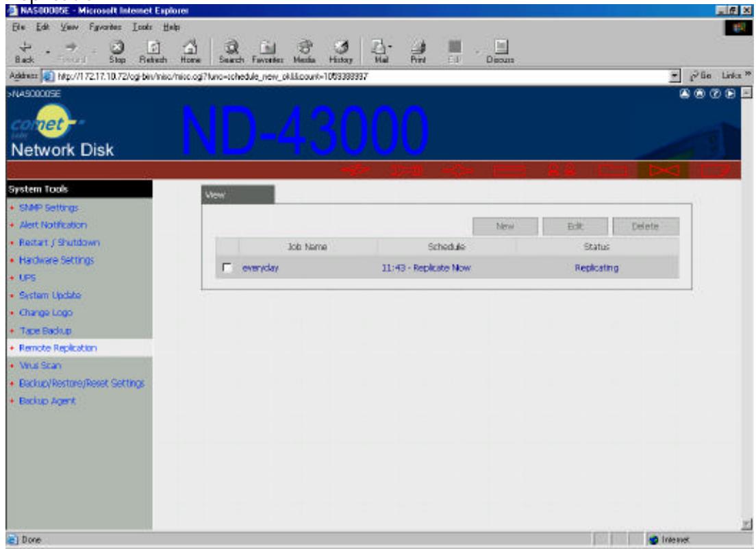This screenshot has width=756, height=549.
Task: Click the page scrollbar down arrow
Action: pyautogui.click(x=746, y=524)
